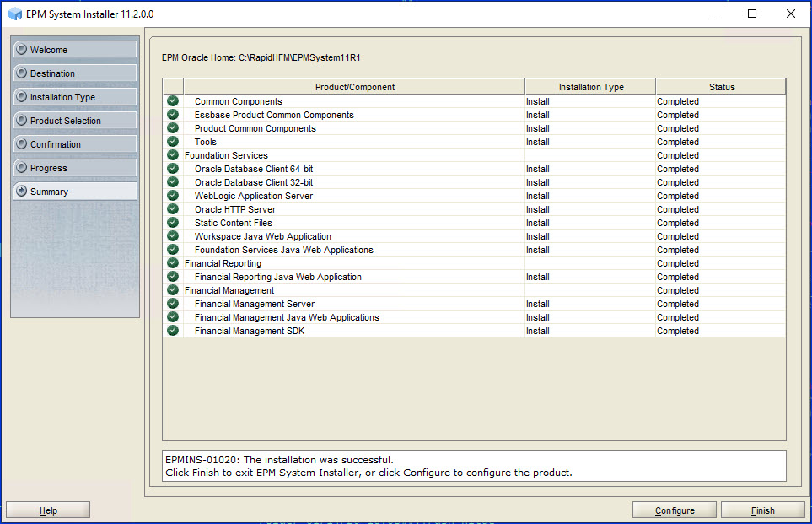The image size is (812, 524).
Task: Click the green check icon for Foundation Services
Action: tap(173, 155)
